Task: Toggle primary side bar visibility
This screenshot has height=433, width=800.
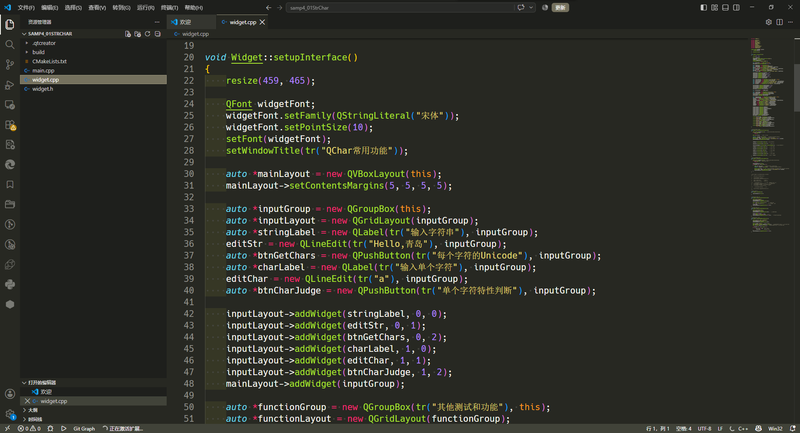Action: (704, 8)
